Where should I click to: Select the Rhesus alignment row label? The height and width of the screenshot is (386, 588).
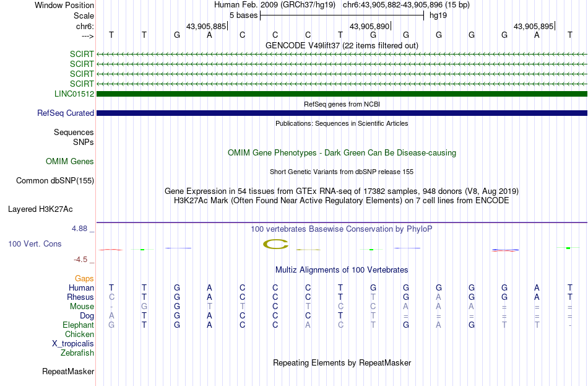pyautogui.click(x=80, y=297)
